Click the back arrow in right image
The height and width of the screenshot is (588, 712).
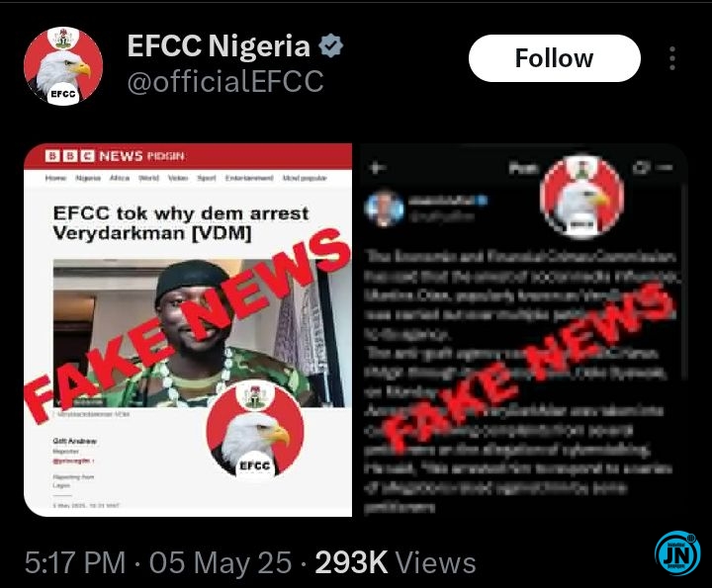click(x=378, y=168)
